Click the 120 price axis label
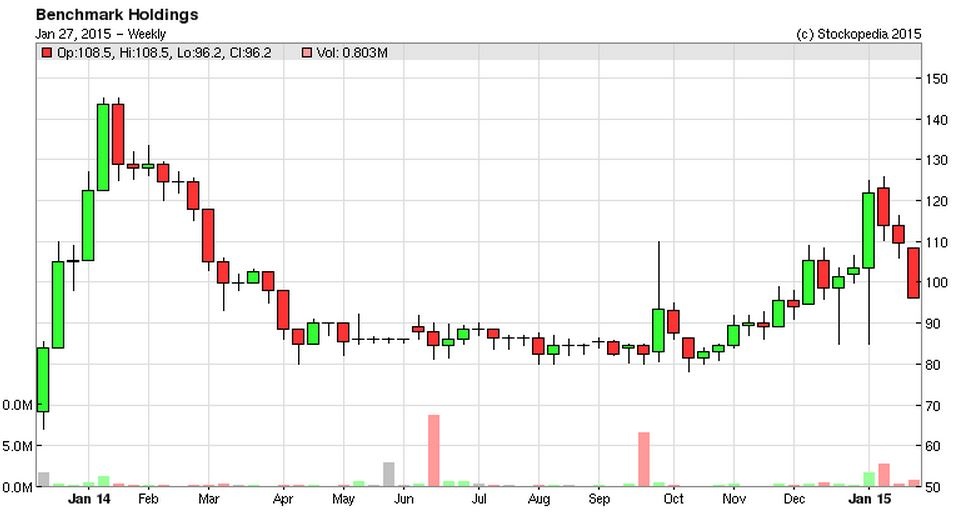963x526 pixels. 937,202
